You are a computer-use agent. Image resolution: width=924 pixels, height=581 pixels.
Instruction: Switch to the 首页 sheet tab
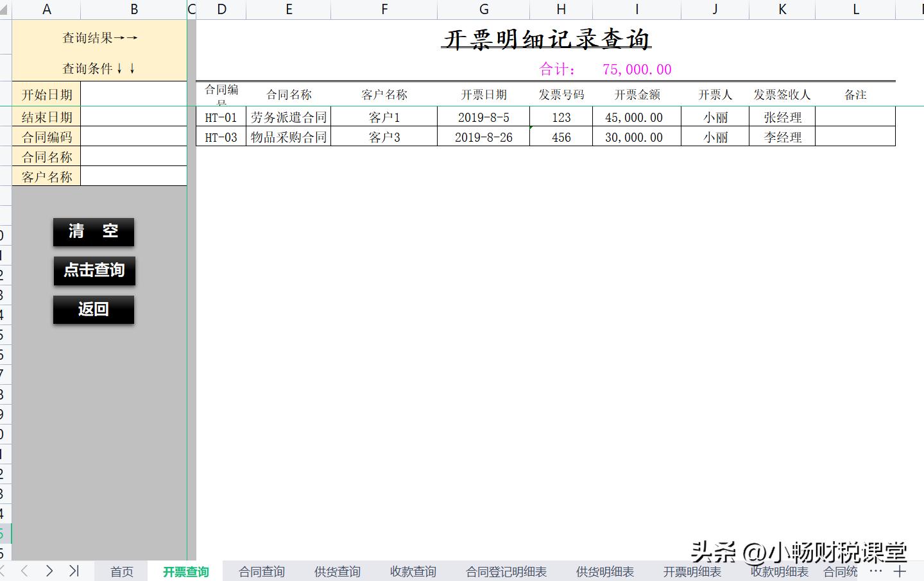click(x=121, y=571)
